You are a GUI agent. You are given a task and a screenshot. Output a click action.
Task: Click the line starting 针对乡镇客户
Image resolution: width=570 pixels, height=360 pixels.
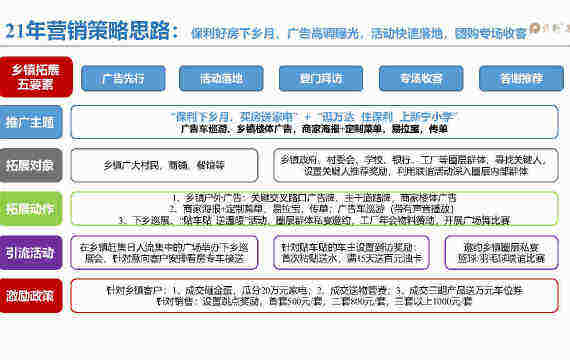click(x=314, y=290)
